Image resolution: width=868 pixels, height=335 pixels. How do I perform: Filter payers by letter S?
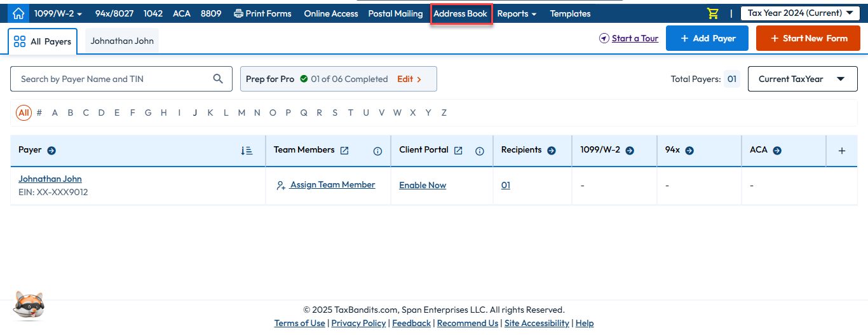[335, 113]
